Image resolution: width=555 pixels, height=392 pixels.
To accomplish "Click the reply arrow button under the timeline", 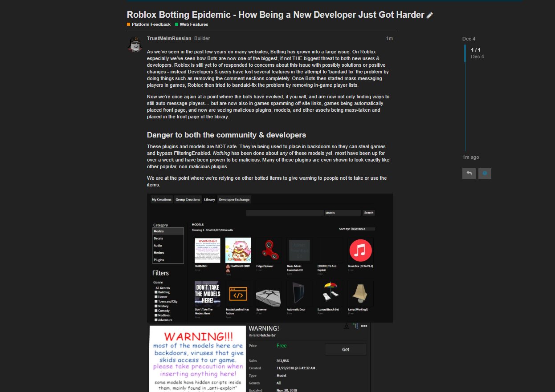I will click(x=469, y=173).
